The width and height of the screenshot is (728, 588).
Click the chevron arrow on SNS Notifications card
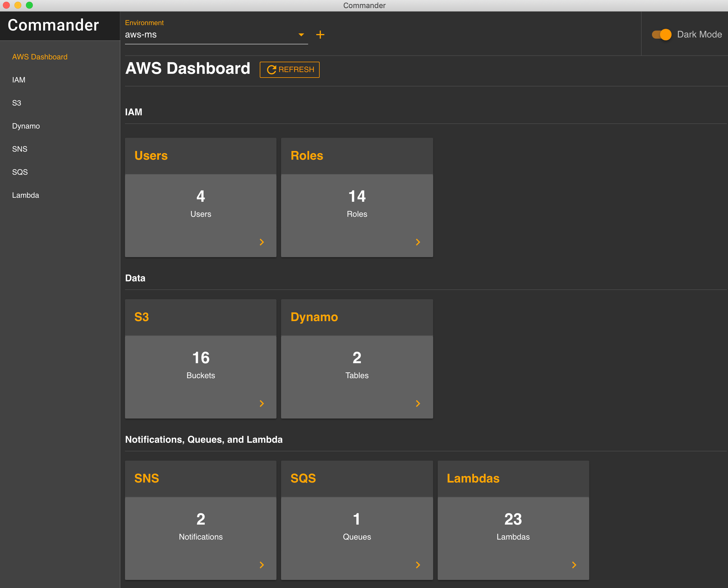point(261,565)
